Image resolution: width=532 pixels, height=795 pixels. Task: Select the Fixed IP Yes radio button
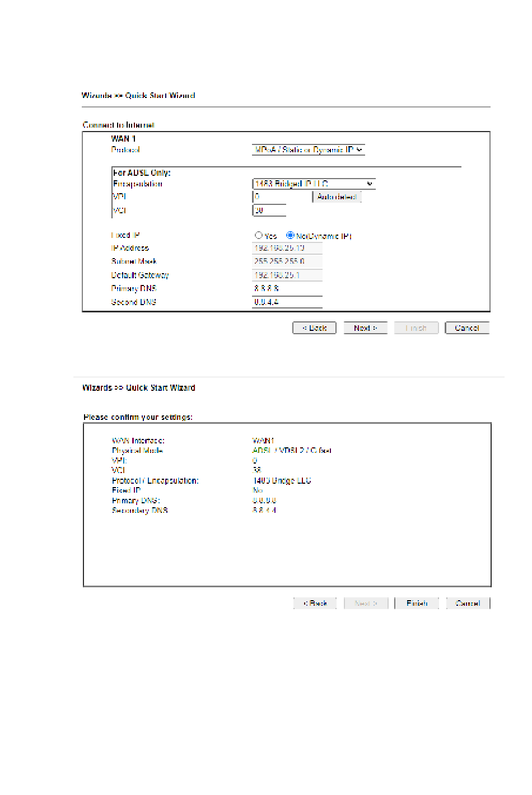point(258,236)
